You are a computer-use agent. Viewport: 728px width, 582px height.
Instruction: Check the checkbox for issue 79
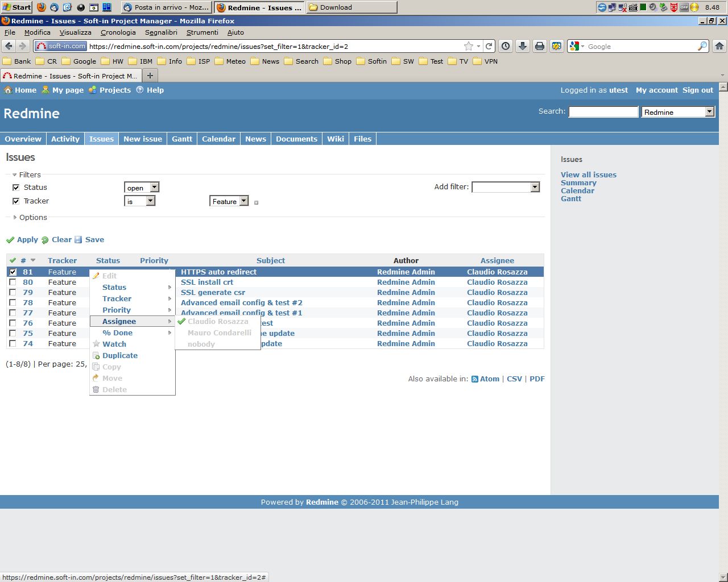[13, 292]
